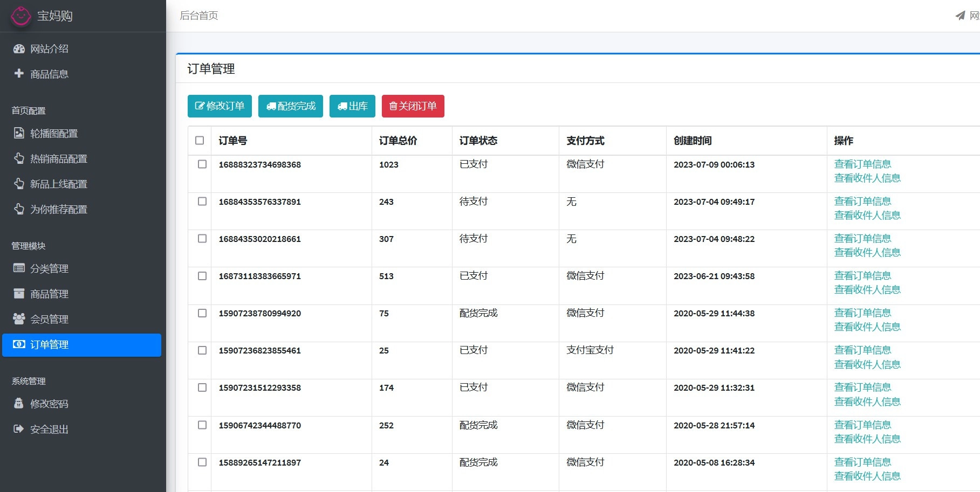Image resolution: width=980 pixels, height=492 pixels.
Task: Click the 修改密码 lock icon
Action: click(x=19, y=404)
